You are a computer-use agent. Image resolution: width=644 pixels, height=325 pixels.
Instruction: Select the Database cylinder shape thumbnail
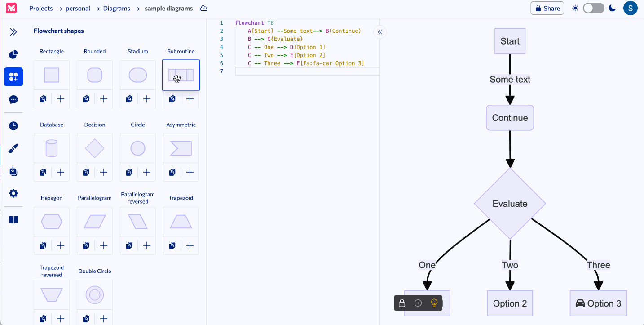[52, 148]
